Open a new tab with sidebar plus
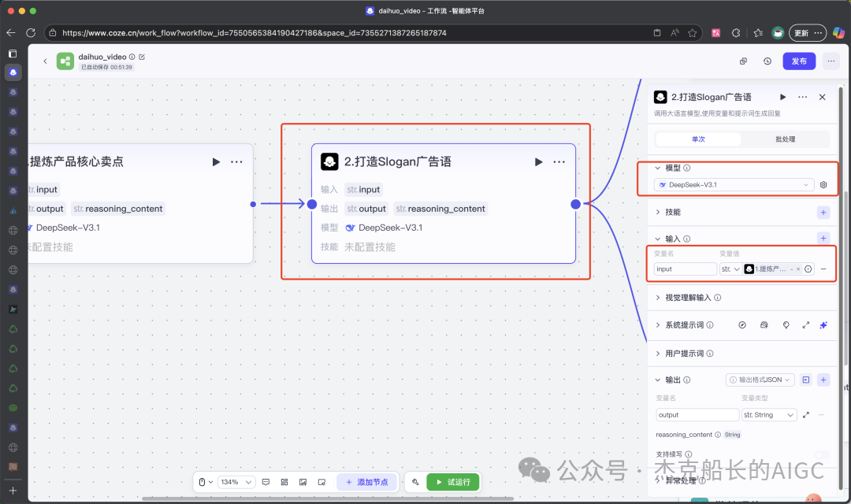Viewport: 851px width, 504px height. (x=13, y=491)
